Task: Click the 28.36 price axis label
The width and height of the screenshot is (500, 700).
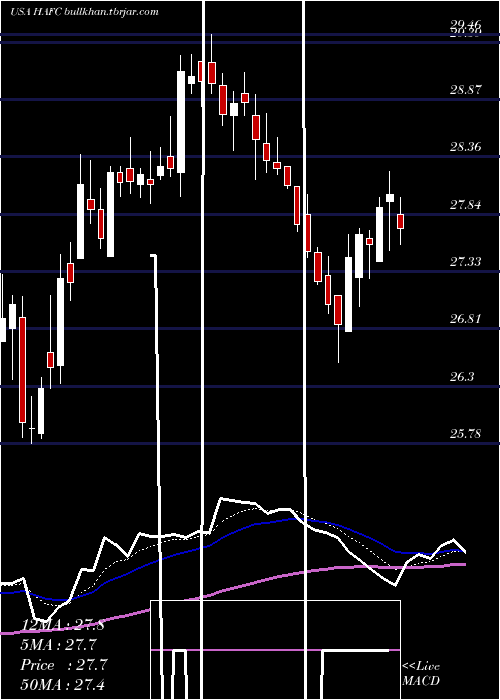Action: [x=466, y=147]
